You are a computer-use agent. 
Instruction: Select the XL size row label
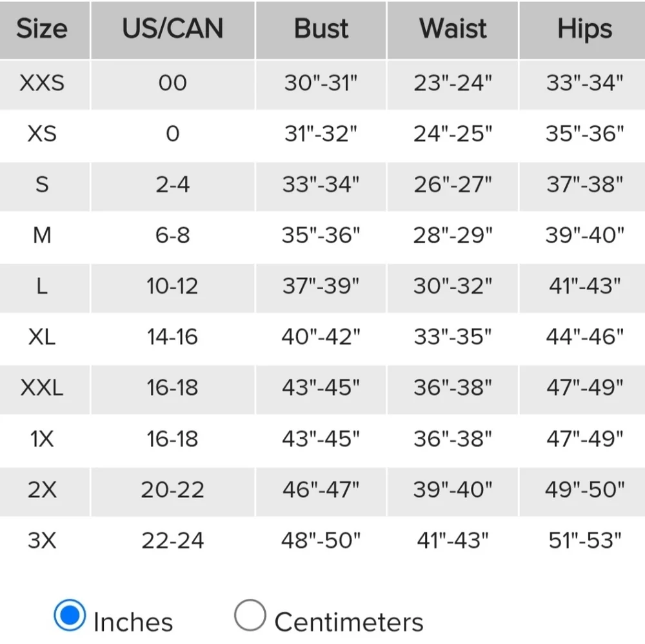[x=42, y=337]
